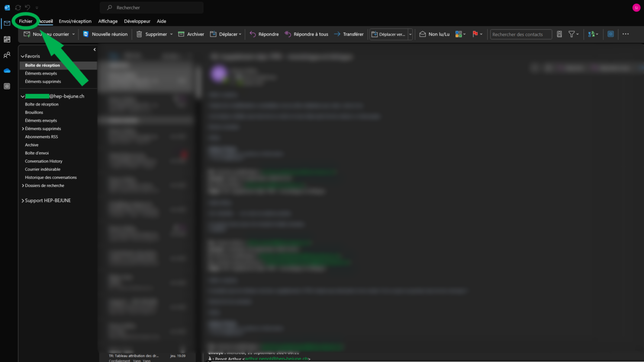
Task: Open the address book icon
Action: click(x=559, y=34)
